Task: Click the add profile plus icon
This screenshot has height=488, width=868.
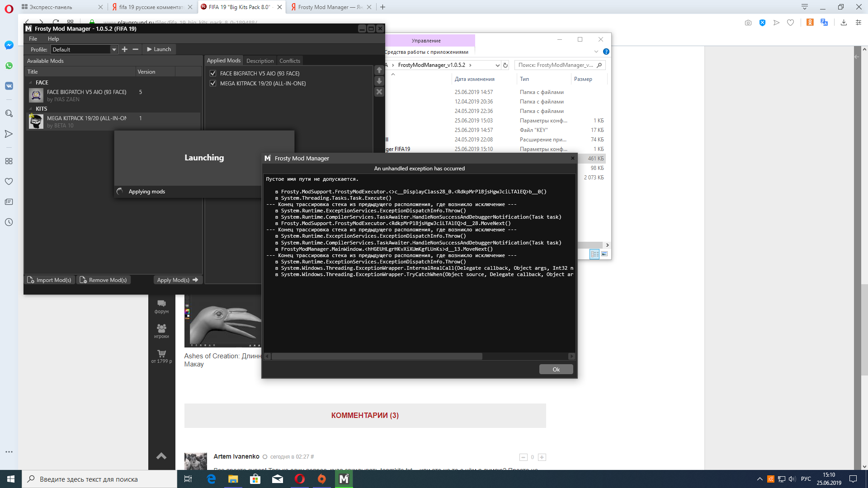Action: [x=125, y=49]
